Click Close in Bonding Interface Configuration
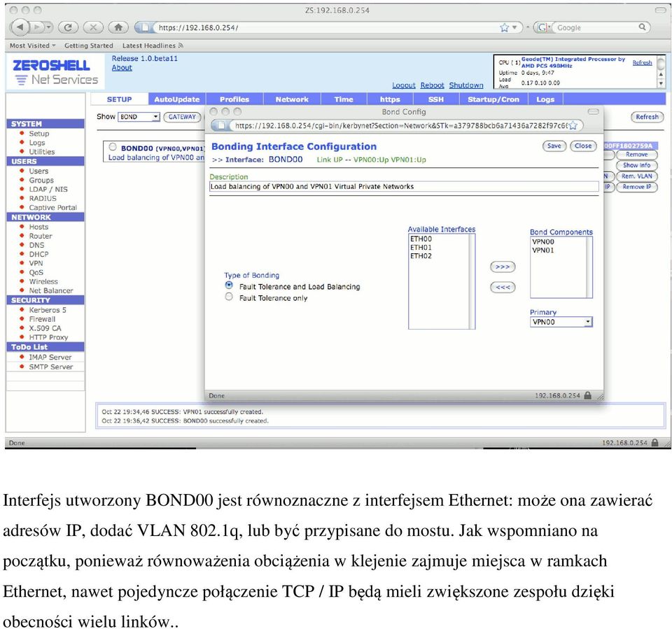This screenshot has width=672, height=629. [583, 146]
